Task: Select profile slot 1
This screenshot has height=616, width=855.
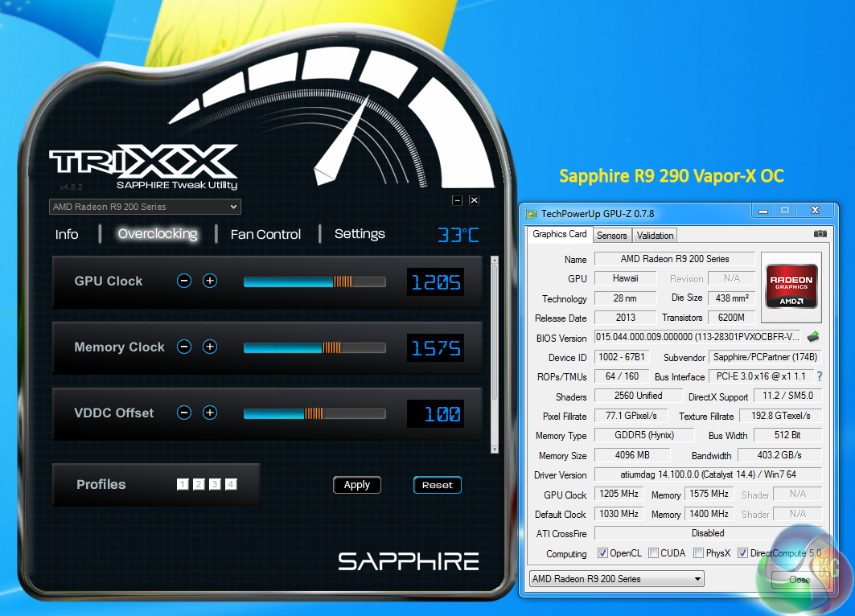Action: (183, 484)
